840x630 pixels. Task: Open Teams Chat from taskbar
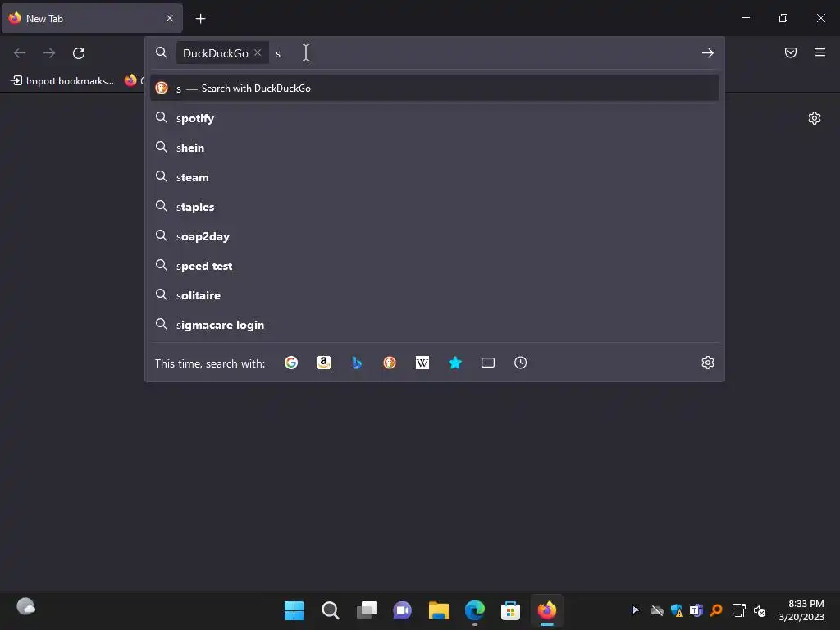402,610
